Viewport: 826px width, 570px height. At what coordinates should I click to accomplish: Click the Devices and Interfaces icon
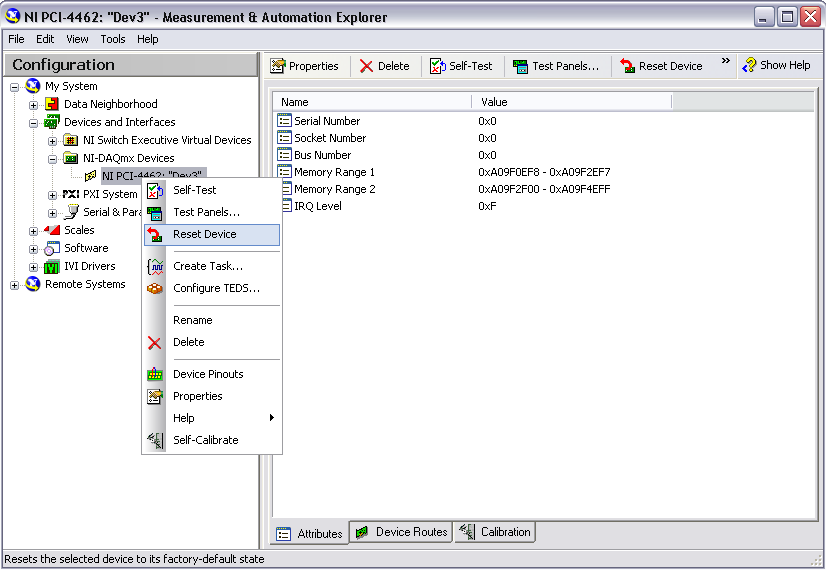[x=52, y=122]
